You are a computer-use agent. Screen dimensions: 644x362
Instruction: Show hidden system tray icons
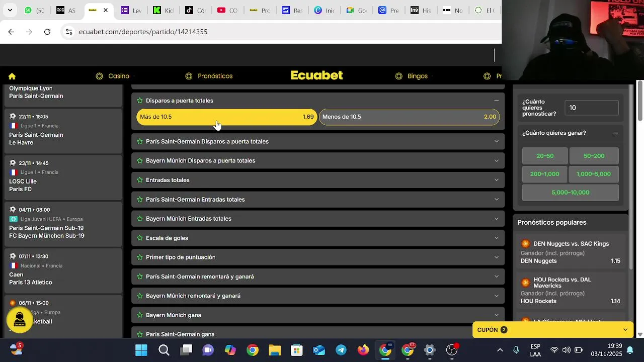tap(500, 350)
